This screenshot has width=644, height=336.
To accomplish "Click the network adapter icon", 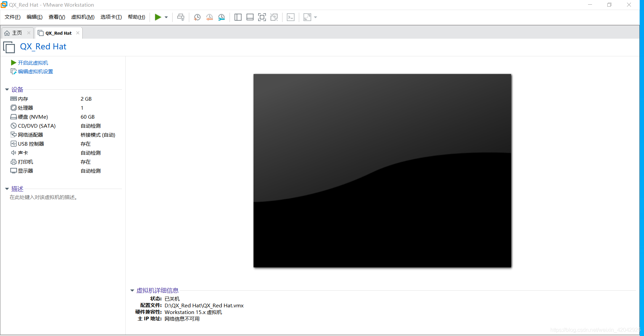I will 13,135.
